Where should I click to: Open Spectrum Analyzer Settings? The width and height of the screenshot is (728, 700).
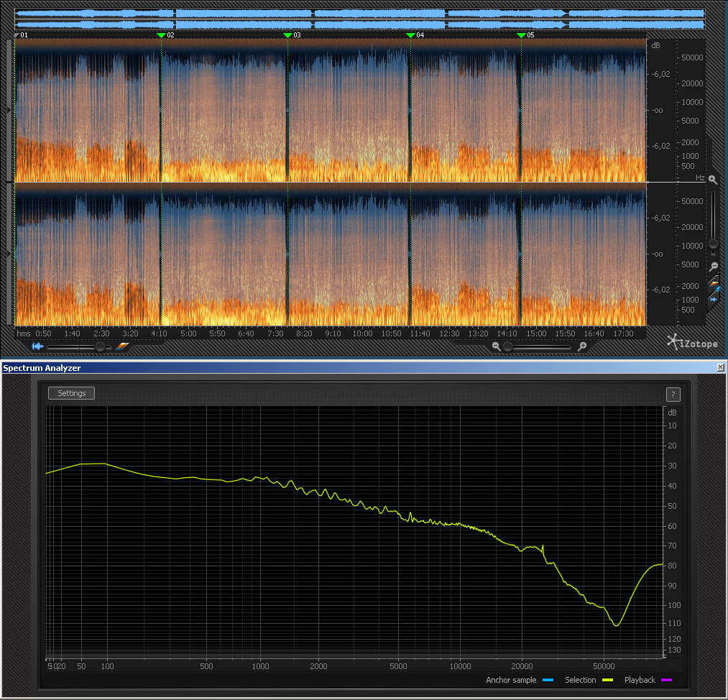(71, 393)
